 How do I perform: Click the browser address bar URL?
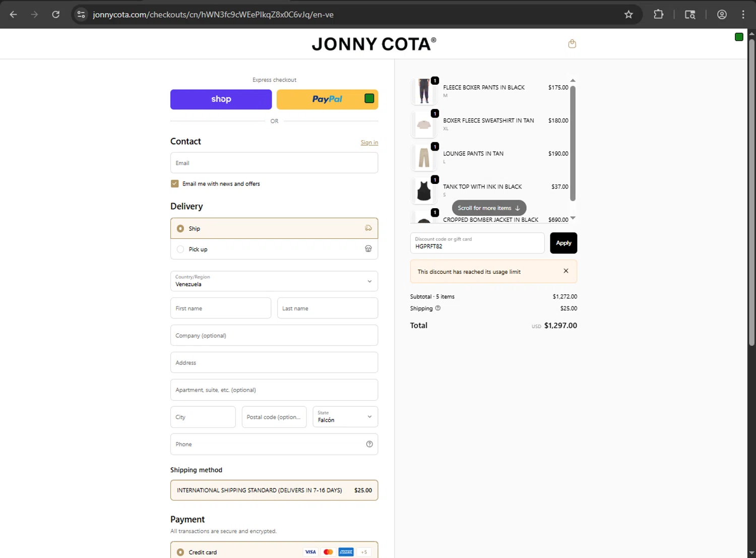(x=213, y=15)
